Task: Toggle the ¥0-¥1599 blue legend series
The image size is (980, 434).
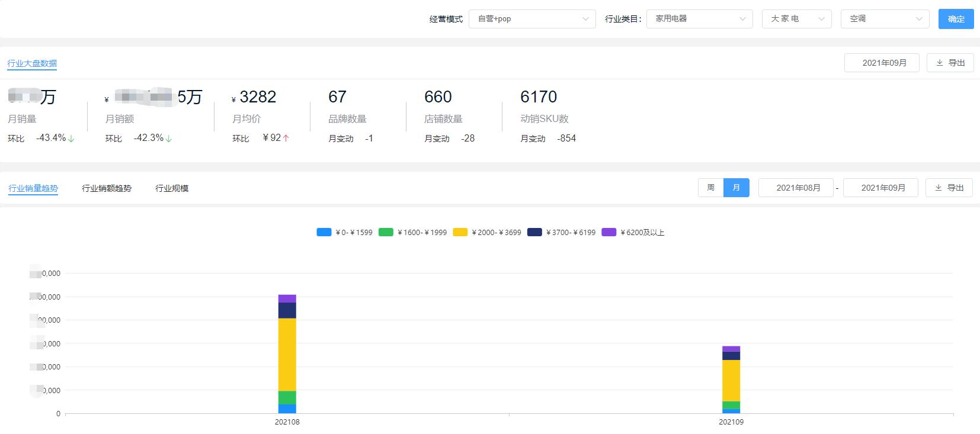Action: (324, 233)
